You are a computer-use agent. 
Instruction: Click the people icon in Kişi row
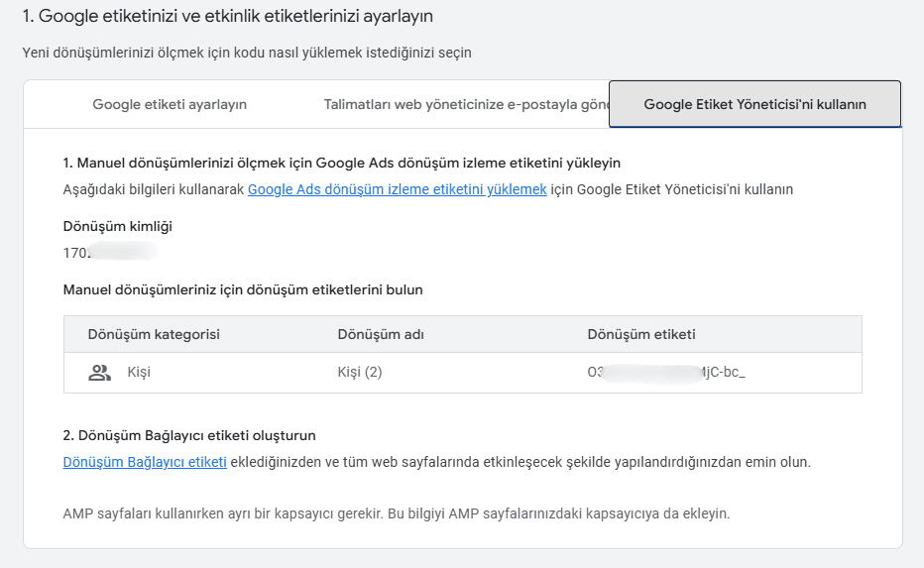pyautogui.click(x=99, y=373)
